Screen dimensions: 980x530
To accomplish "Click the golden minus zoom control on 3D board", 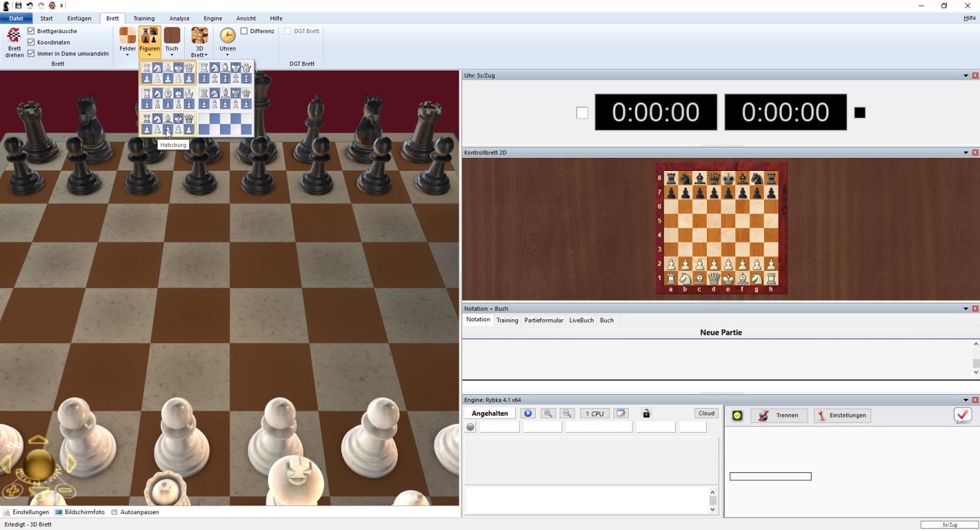I will click(x=64, y=491).
